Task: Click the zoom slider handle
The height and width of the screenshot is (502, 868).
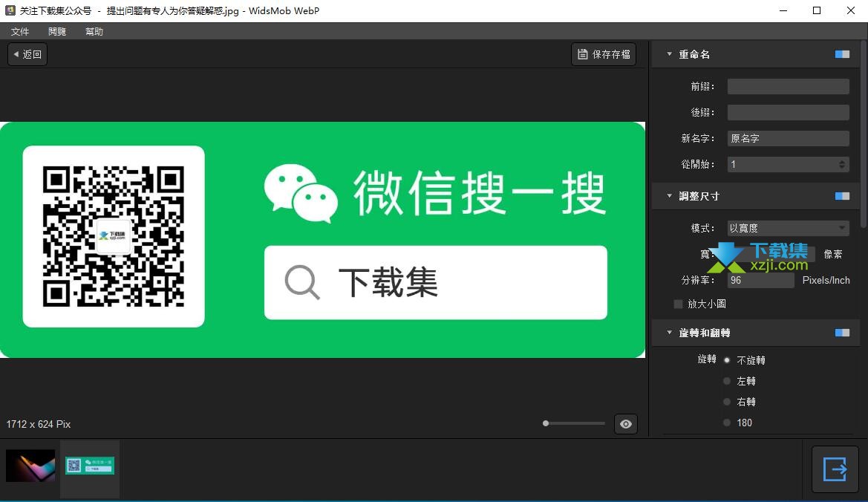Action: (546, 423)
